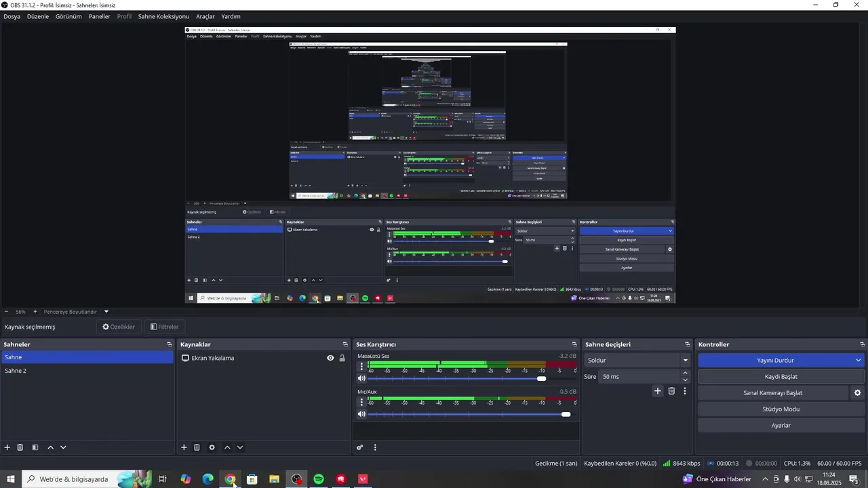Open Ayarlar settings
The image size is (868, 488).
pyautogui.click(x=781, y=425)
